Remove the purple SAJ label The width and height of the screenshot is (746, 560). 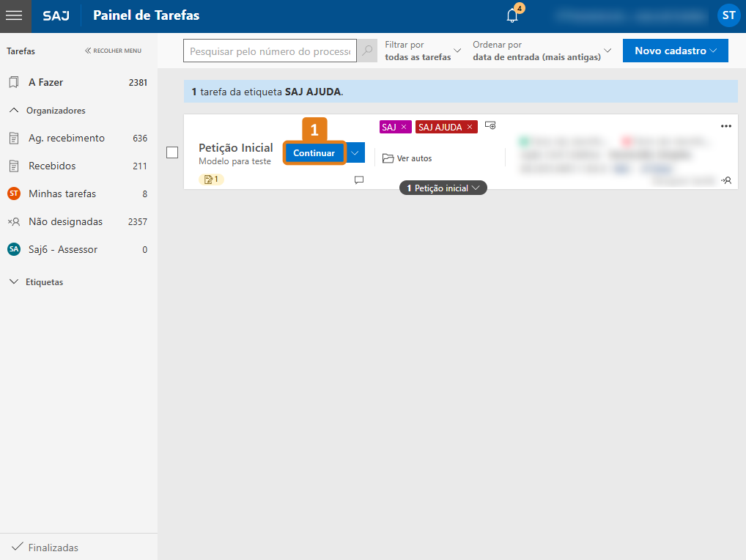point(403,127)
